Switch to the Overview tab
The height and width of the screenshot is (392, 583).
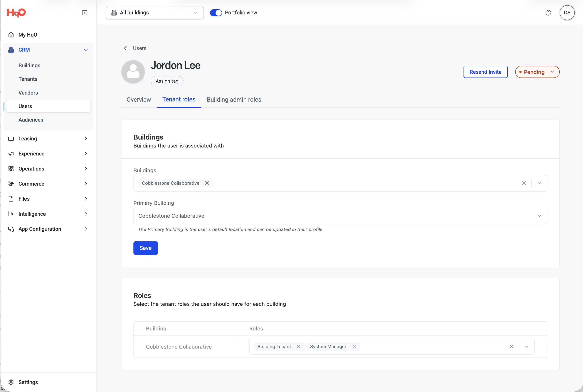(139, 99)
